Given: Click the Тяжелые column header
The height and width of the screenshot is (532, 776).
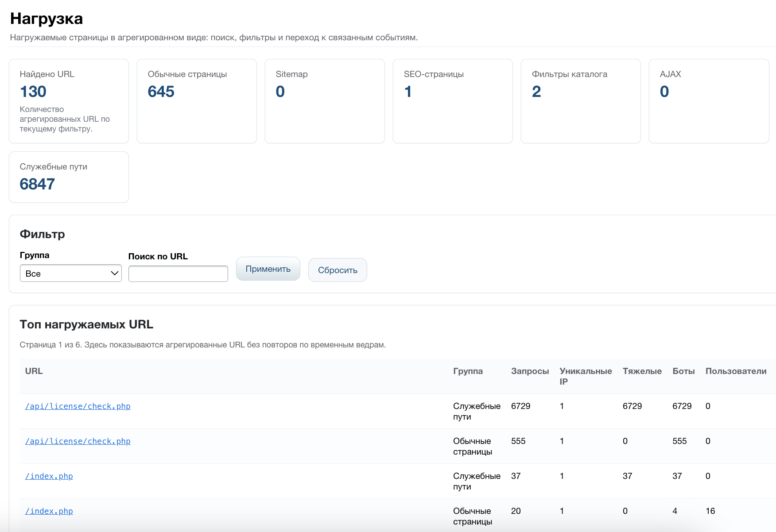Looking at the screenshot, I should [642, 371].
